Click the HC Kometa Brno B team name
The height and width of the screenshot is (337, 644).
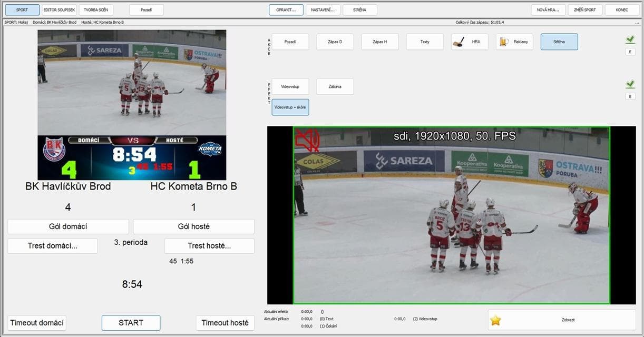(193, 186)
